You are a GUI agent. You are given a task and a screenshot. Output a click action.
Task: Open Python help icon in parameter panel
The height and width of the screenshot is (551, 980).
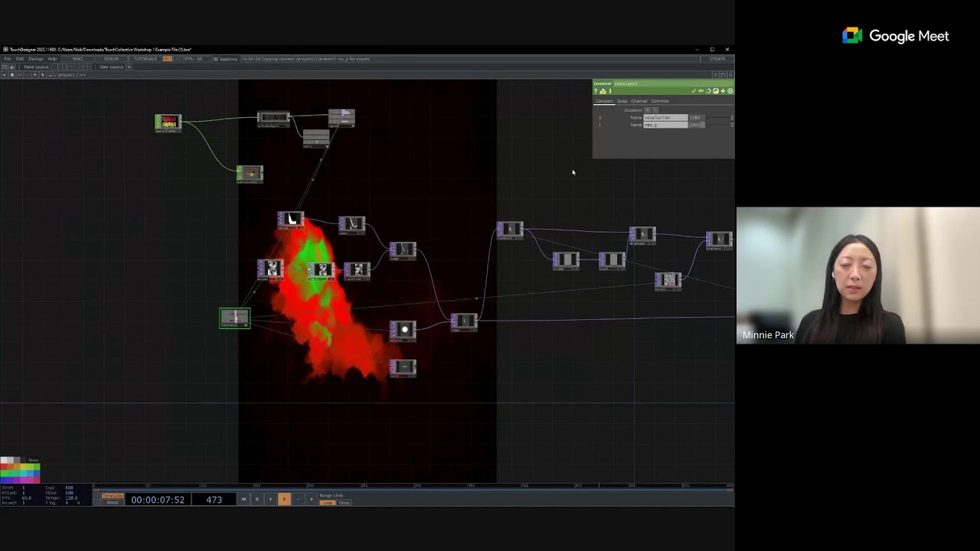[603, 91]
